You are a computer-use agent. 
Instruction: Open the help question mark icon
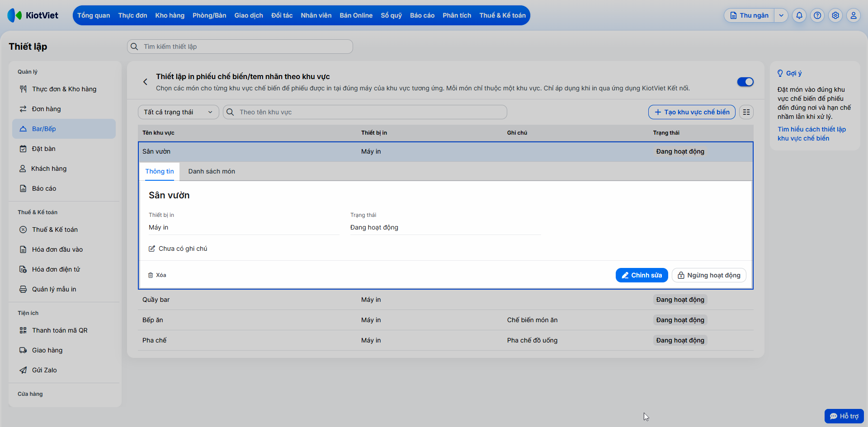click(x=817, y=15)
